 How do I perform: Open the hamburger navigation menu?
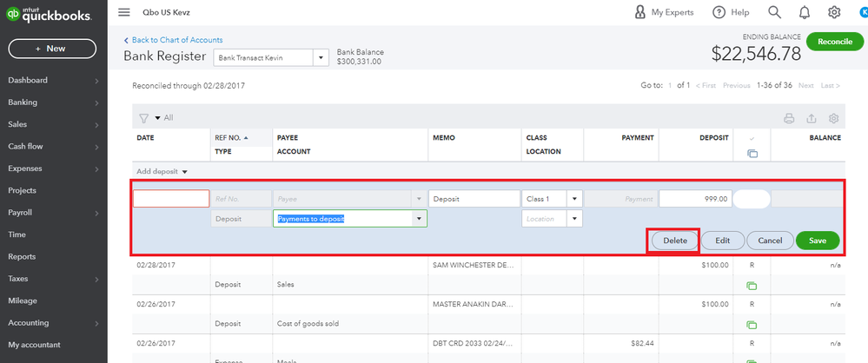click(x=124, y=12)
